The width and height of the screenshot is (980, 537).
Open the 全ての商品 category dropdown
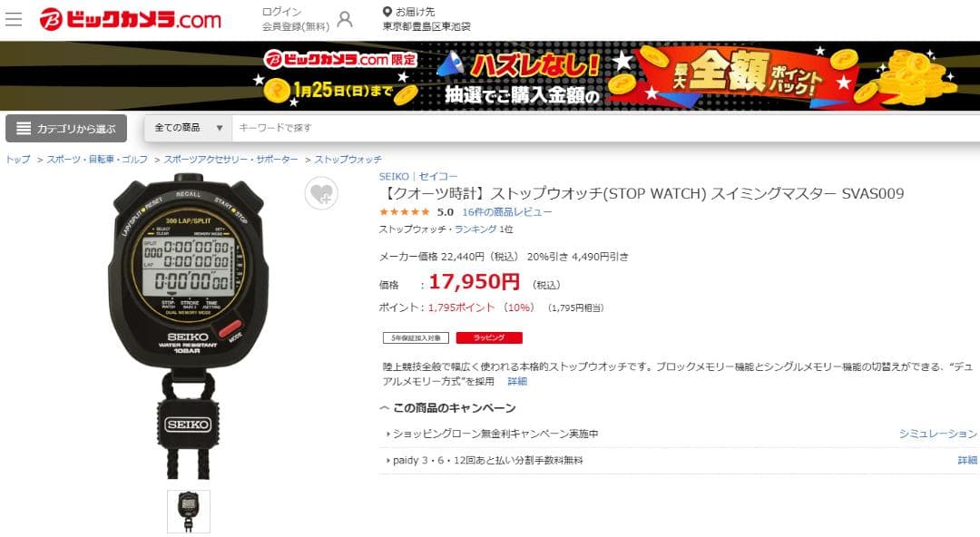coord(188,128)
